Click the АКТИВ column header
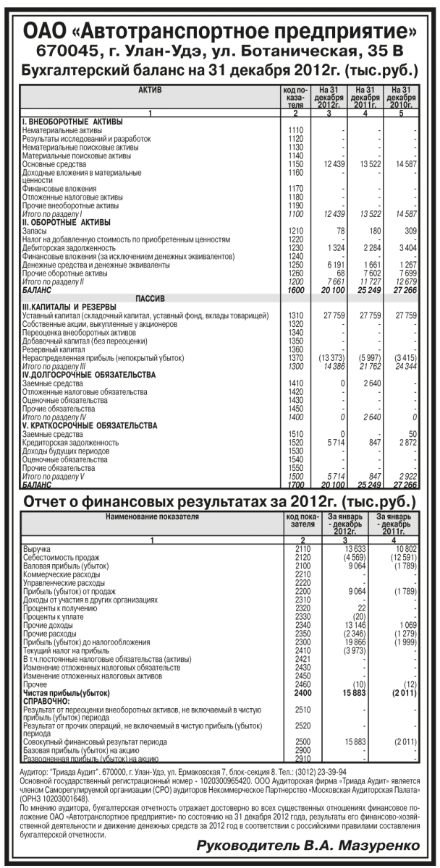 (150, 89)
